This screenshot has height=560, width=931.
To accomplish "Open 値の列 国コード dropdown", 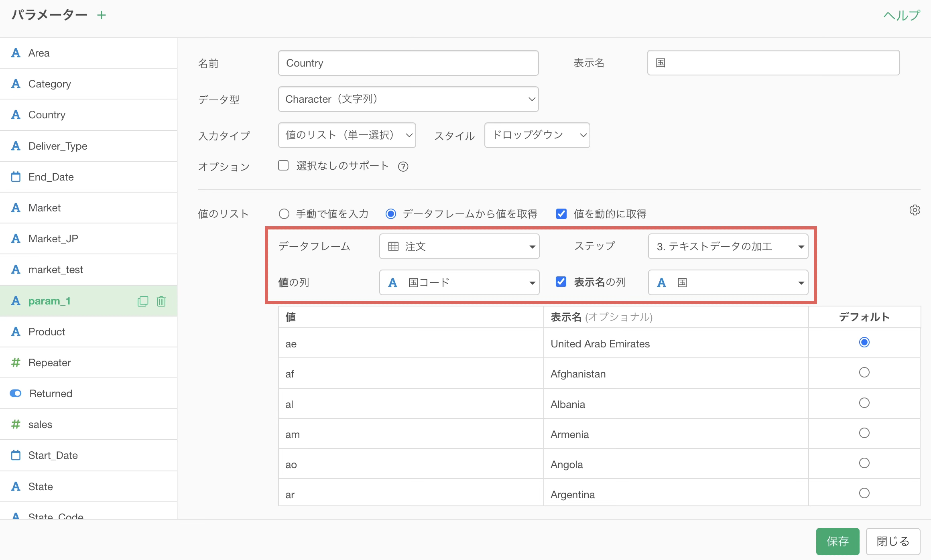I will [x=459, y=282].
